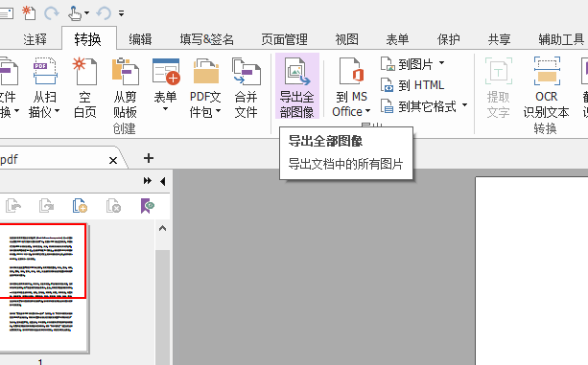588x365 pixels.
Task: Switch to the 视图 tab
Action: coord(347,39)
